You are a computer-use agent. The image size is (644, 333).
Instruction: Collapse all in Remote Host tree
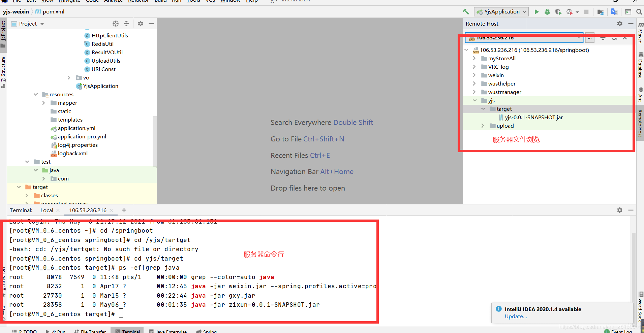tap(603, 38)
